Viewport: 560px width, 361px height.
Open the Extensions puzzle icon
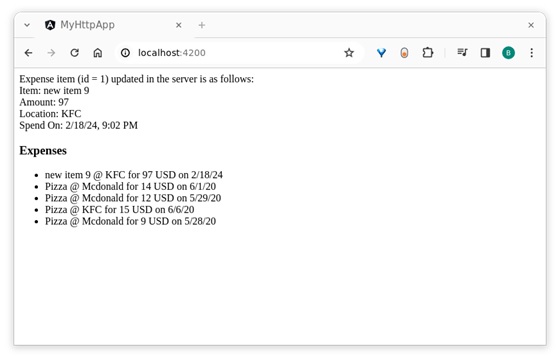428,53
